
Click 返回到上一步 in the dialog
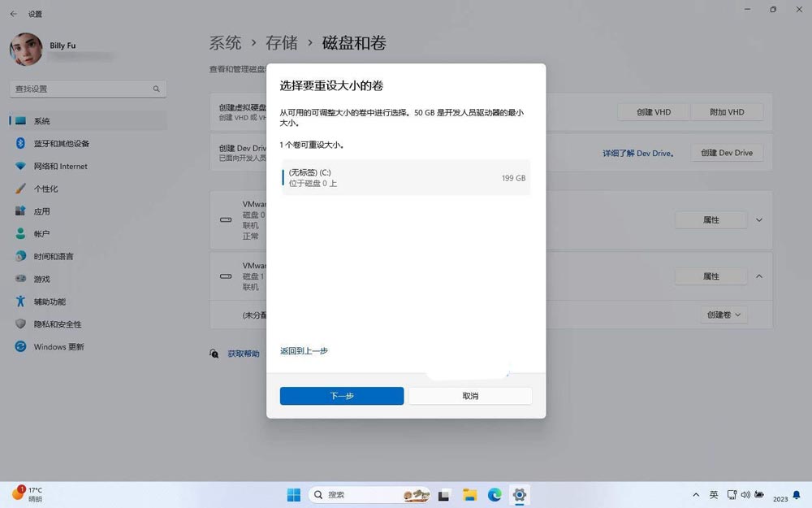click(303, 350)
